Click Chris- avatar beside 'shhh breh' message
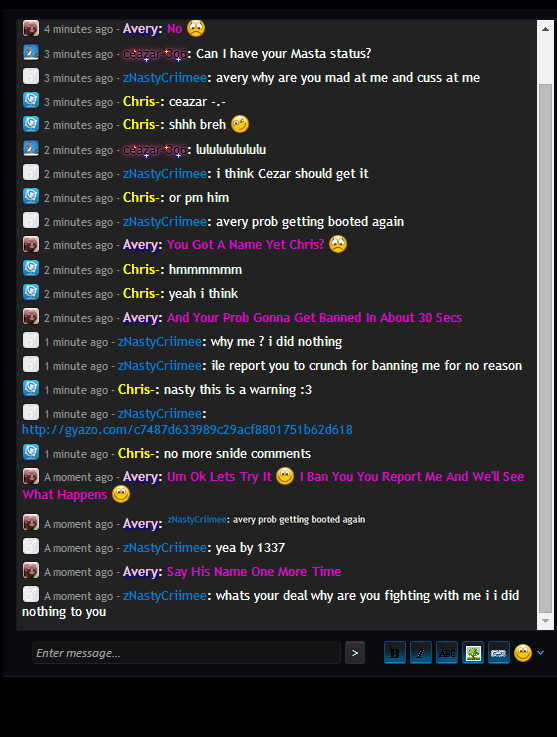 [31, 124]
